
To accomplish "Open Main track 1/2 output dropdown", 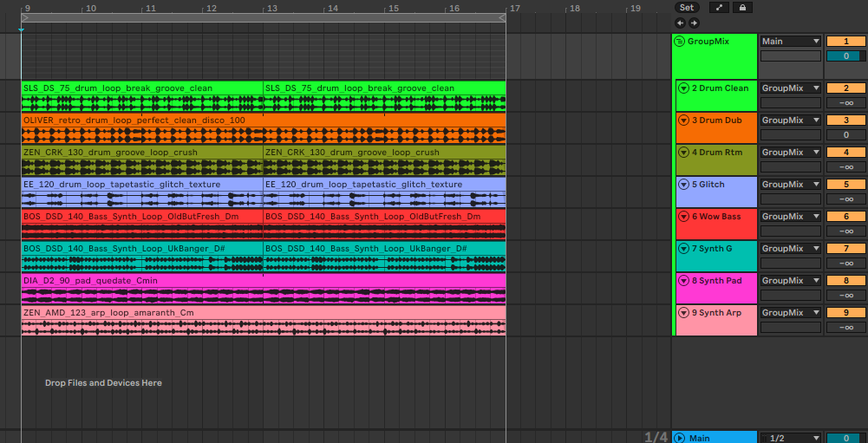I will [x=791, y=438].
